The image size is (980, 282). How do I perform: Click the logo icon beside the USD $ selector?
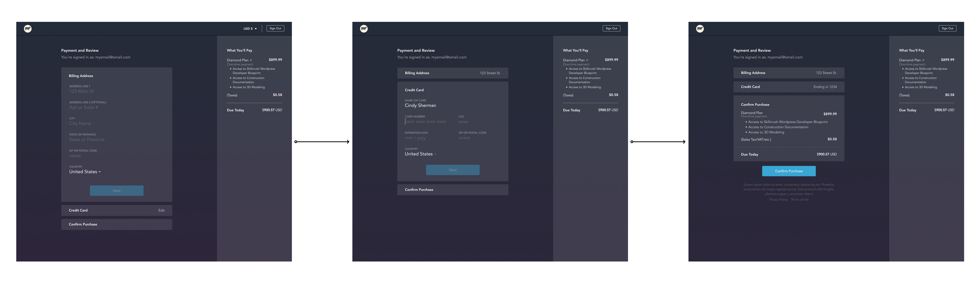28,29
